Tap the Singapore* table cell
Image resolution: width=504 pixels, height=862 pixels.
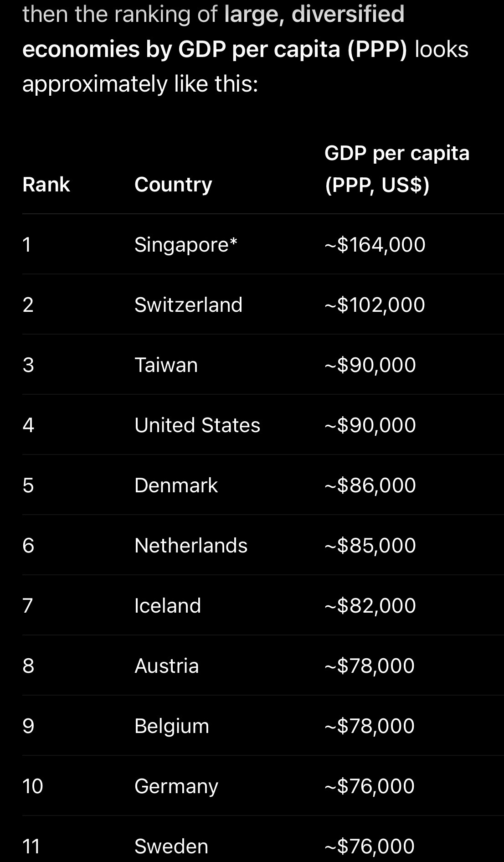(x=186, y=245)
